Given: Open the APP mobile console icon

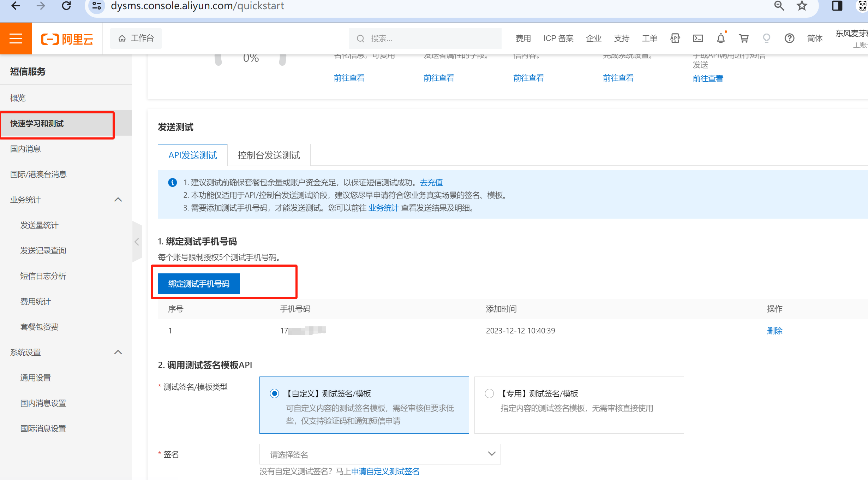Looking at the screenshot, I should [675, 38].
